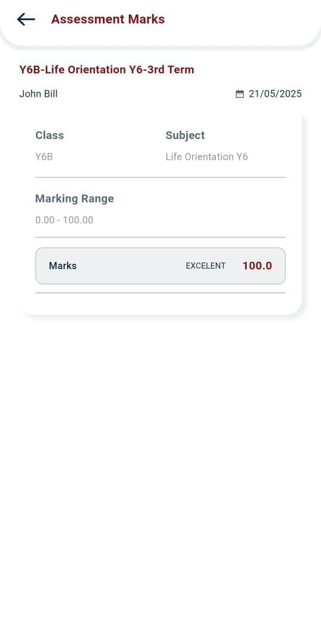Select the Y6B class value

pos(44,157)
